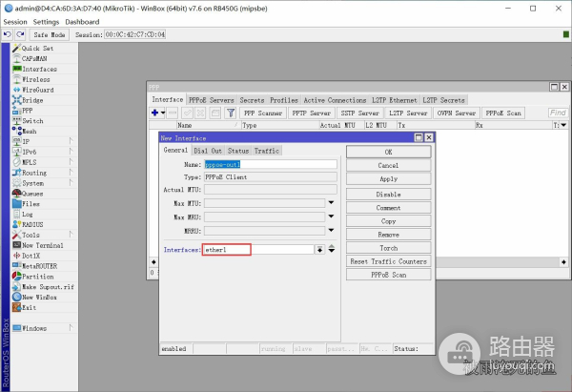
Task: Open PPP table columns dropdown arrow
Action: coord(564,125)
